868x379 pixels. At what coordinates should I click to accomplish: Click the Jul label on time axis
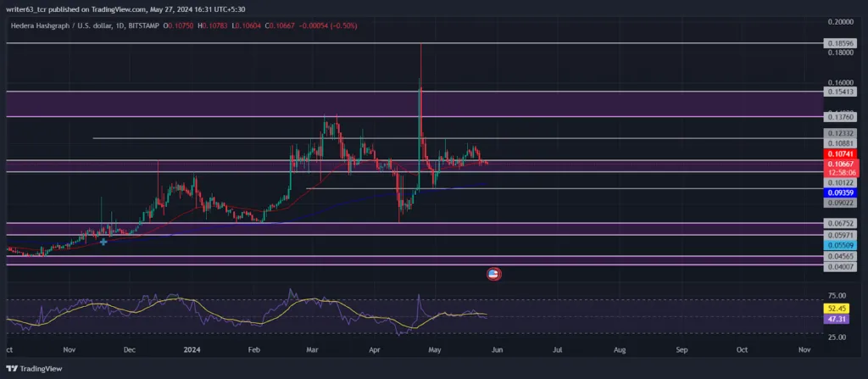[558, 350]
